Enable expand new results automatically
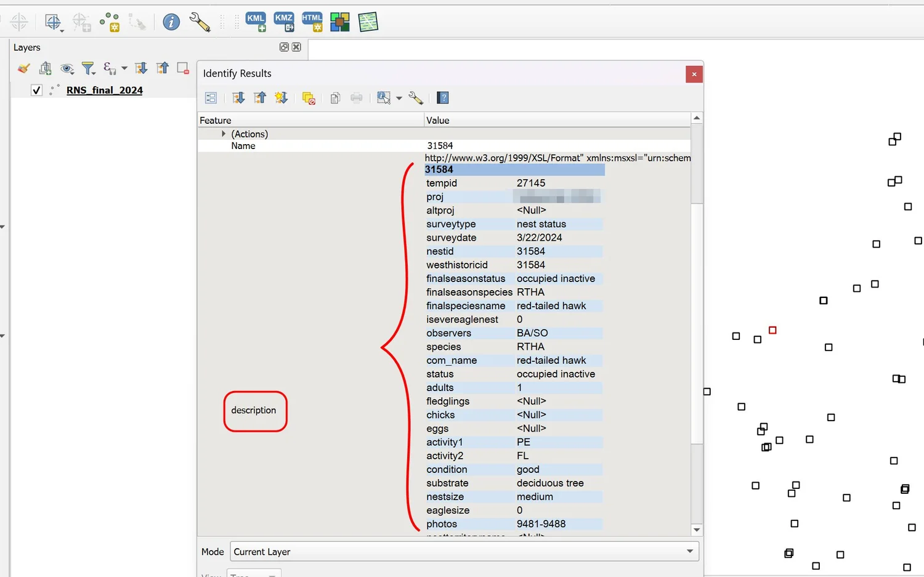Image resolution: width=924 pixels, height=577 pixels. pyautogui.click(x=282, y=97)
